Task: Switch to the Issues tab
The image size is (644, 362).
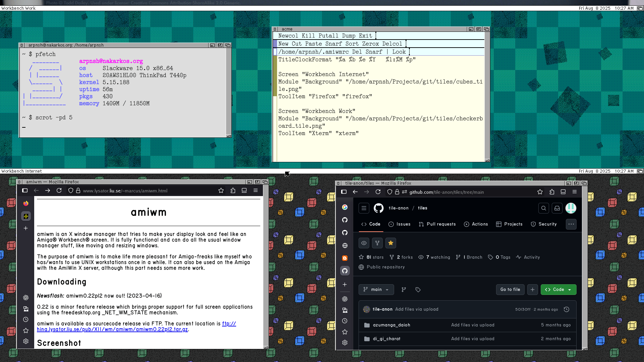Action: click(399, 224)
